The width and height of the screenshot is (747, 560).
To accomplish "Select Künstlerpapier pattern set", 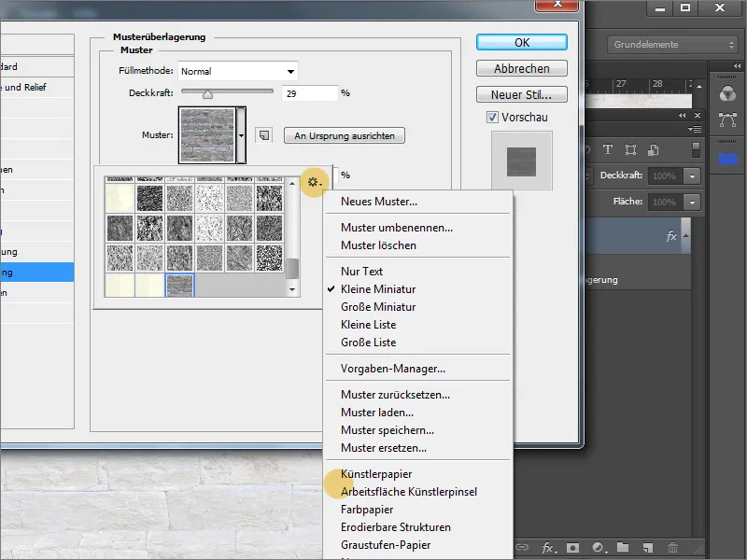I will click(376, 474).
